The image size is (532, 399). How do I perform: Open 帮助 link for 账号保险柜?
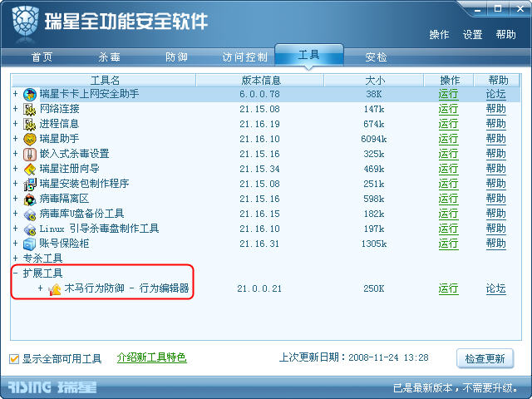click(x=495, y=244)
